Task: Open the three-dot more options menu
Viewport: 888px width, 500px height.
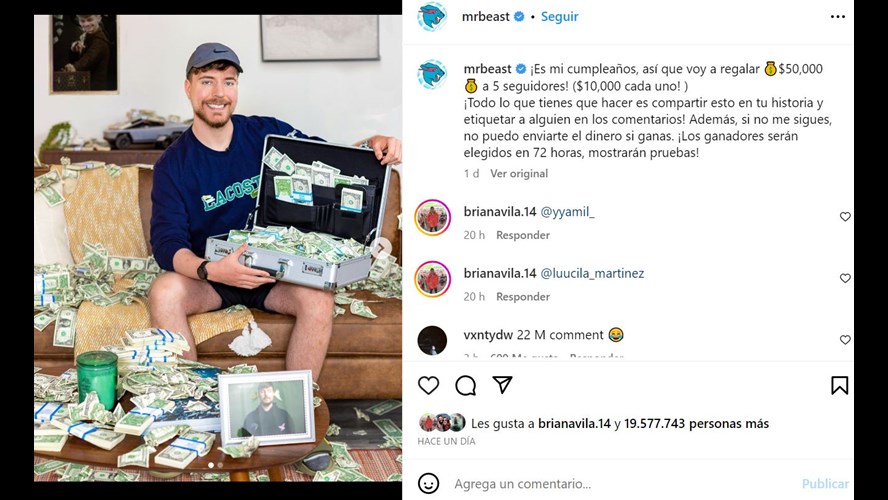Action: coord(838,16)
